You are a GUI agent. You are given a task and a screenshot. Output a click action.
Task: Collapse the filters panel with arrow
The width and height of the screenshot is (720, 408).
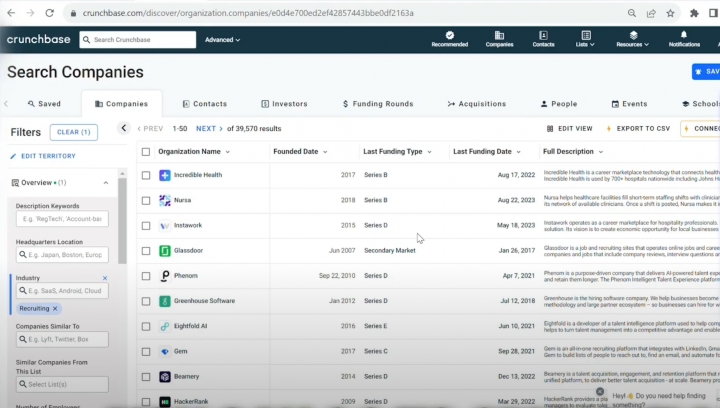click(x=124, y=128)
